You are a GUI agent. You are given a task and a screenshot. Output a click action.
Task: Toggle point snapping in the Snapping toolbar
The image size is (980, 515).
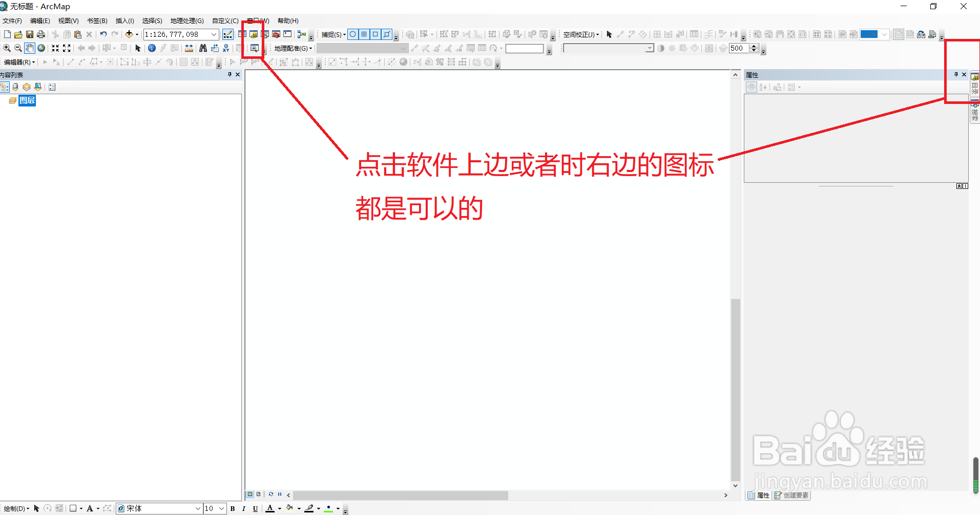tap(353, 34)
